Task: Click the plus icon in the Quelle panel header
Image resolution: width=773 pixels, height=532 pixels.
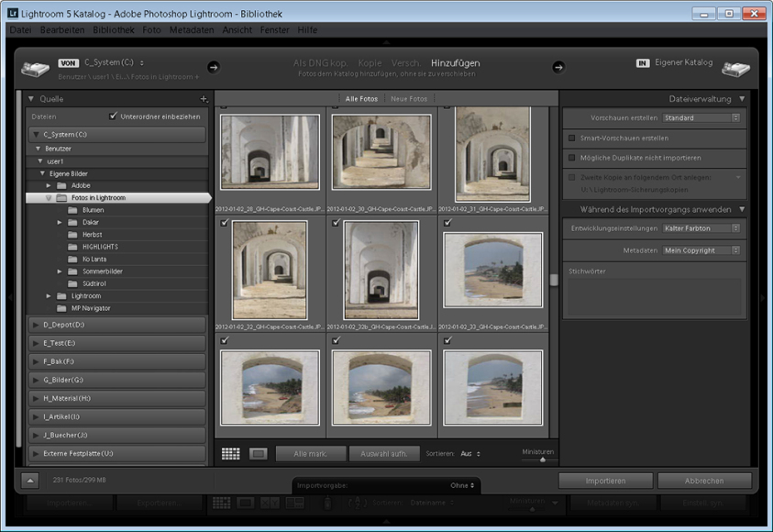Action: pyautogui.click(x=205, y=97)
